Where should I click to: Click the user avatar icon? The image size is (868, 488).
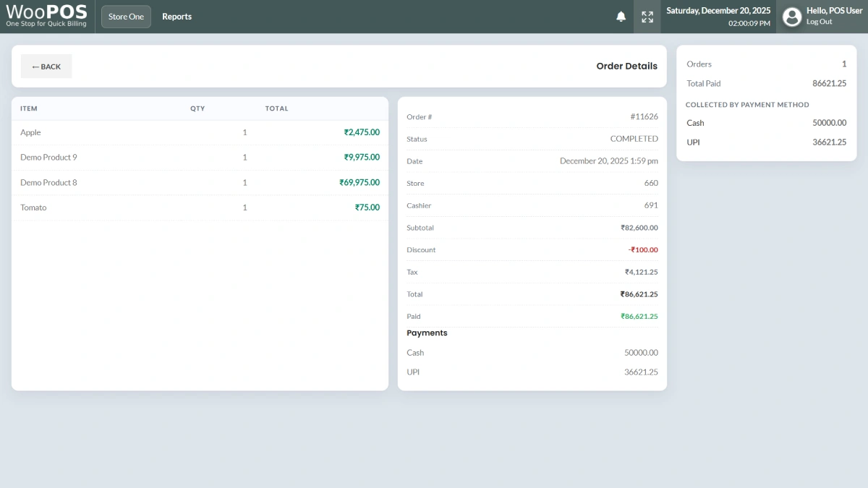(x=792, y=17)
